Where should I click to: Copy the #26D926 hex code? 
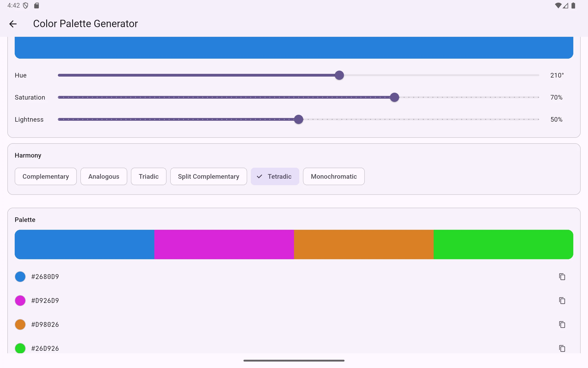tap(562, 348)
